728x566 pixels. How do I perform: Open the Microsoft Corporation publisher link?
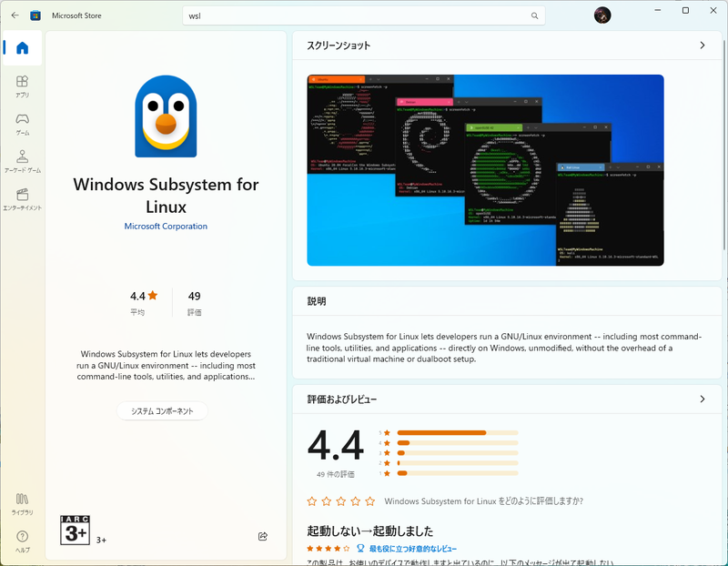pyautogui.click(x=167, y=224)
